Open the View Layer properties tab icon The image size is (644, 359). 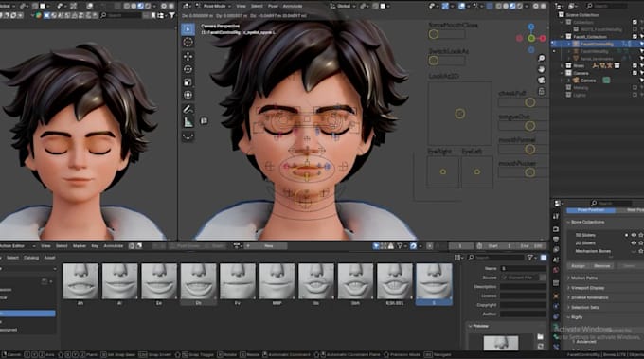coord(556,250)
